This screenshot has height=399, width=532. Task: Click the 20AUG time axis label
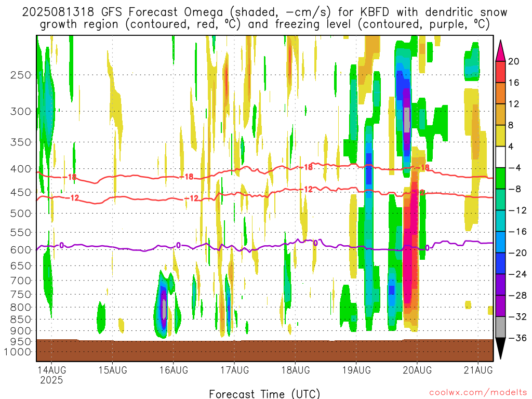(x=417, y=370)
